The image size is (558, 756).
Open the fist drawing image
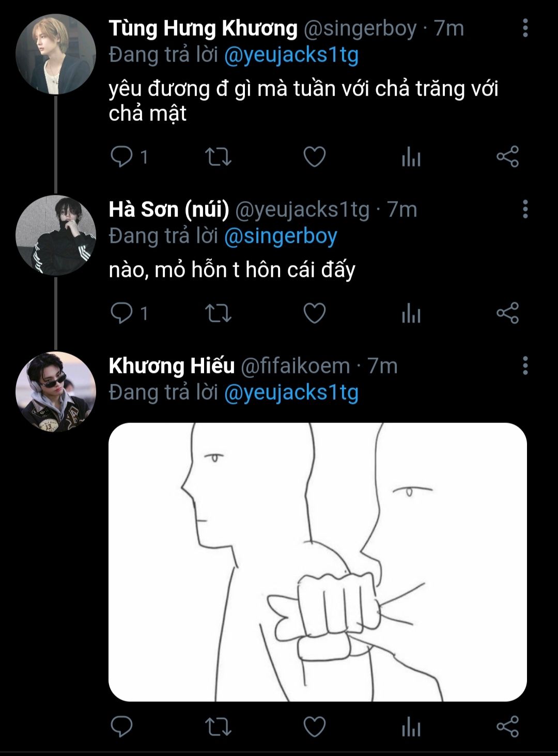(317, 562)
